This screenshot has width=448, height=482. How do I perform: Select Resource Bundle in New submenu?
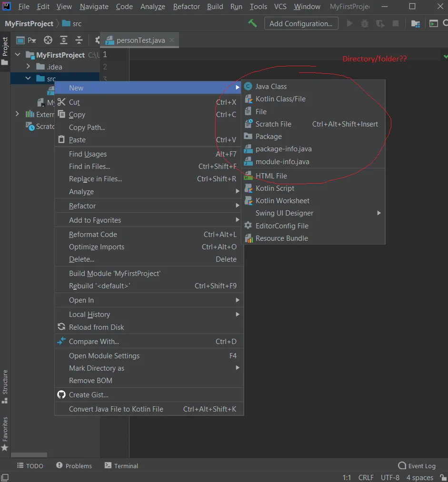(313, 238)
